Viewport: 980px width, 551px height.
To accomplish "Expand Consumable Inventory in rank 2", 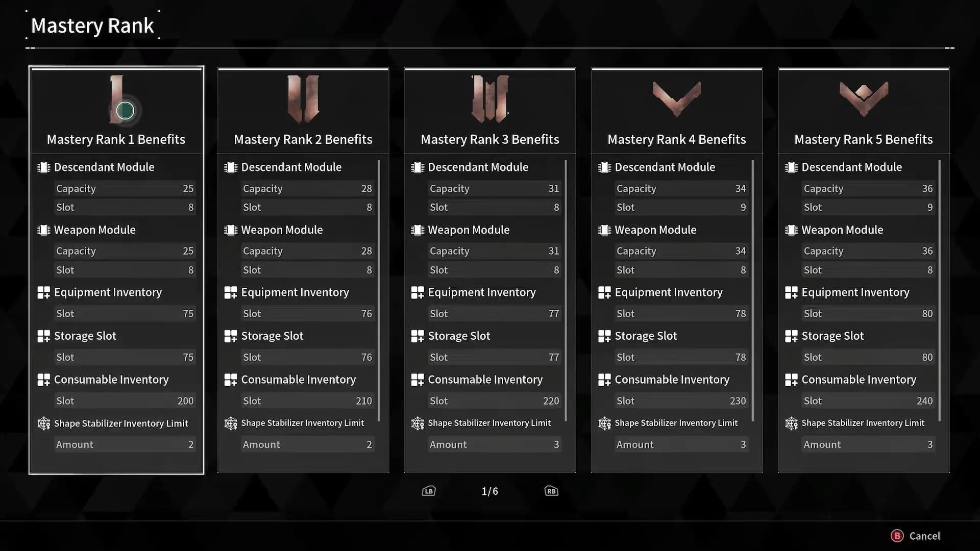I will coord(298,380).
